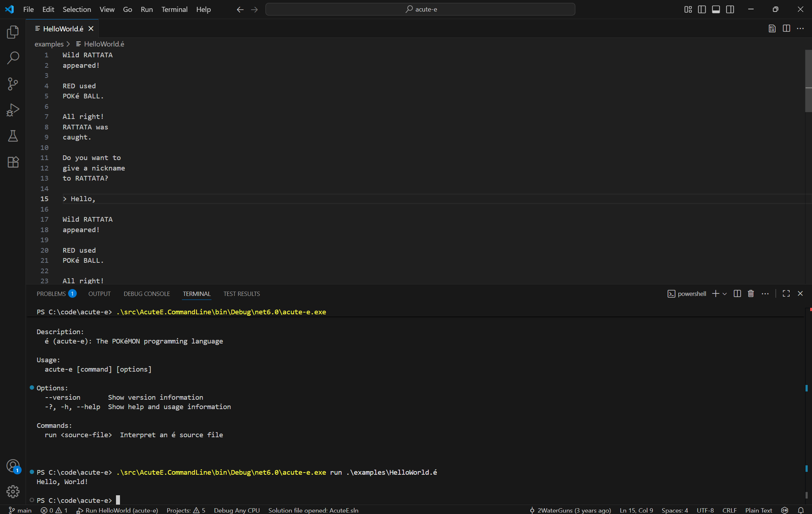This screenshot has height=514, width=812.
Task: Toggle secondary side bar layout button
Action: click(x=730, y=9)
